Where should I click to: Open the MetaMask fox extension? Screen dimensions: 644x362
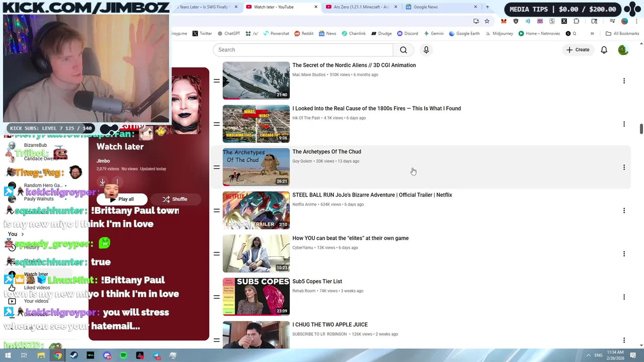coord(504,21)
